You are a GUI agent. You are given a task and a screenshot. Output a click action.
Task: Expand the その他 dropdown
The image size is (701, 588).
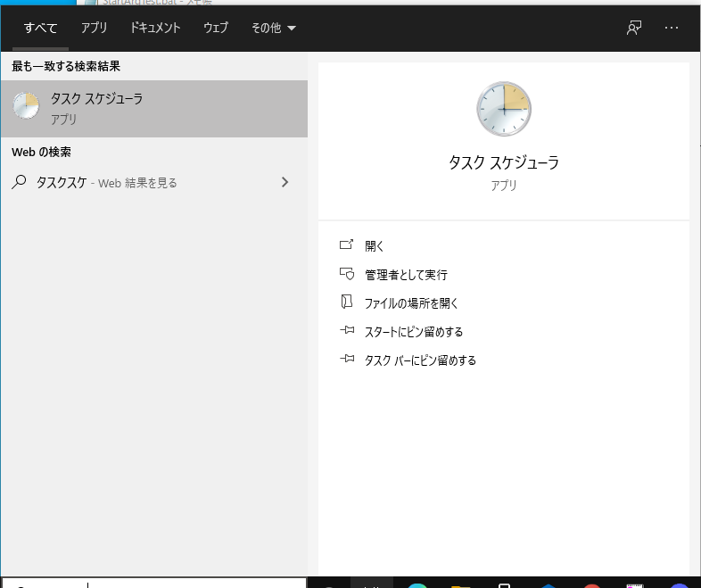click(274, 29)
